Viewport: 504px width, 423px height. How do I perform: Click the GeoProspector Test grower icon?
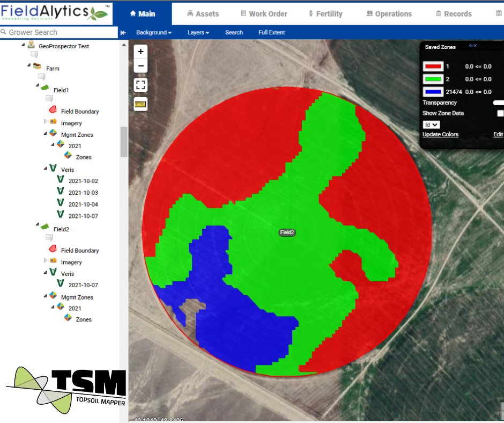[31, 45]
